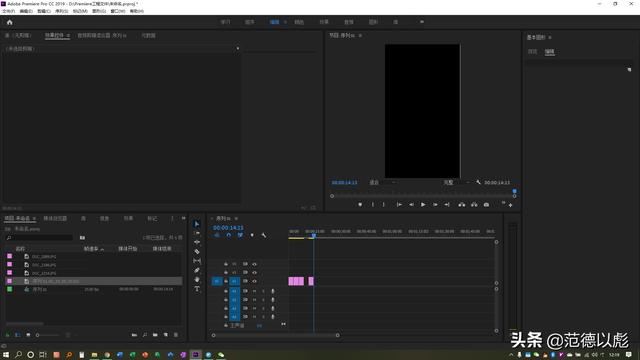Open Effect Controls panel menu
This screenshot has height=360, width=640.
pyautogui.click(x=68, y=36)
